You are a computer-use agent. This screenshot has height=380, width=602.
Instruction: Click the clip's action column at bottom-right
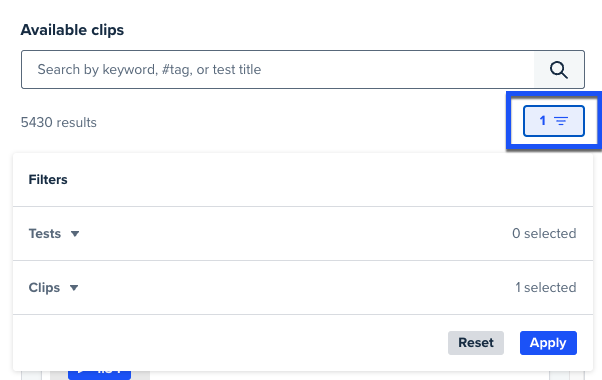point(559,375)
